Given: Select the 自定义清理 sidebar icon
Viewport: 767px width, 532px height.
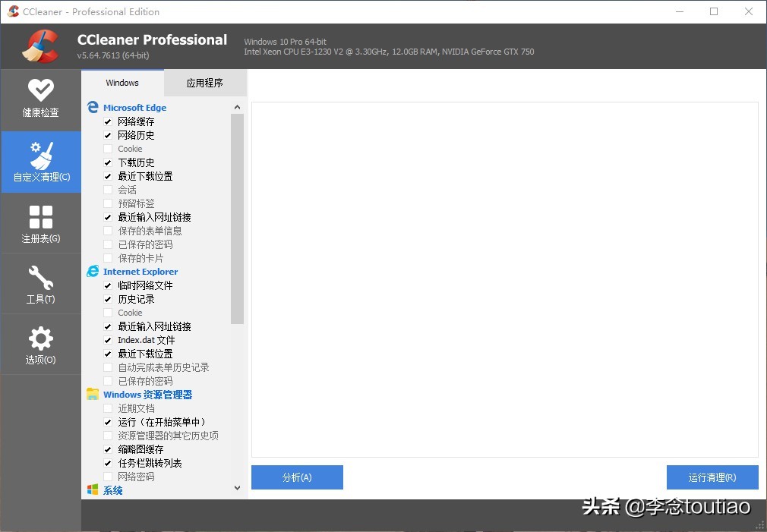Looking at the screenshot, I should (x=41, y=161).
